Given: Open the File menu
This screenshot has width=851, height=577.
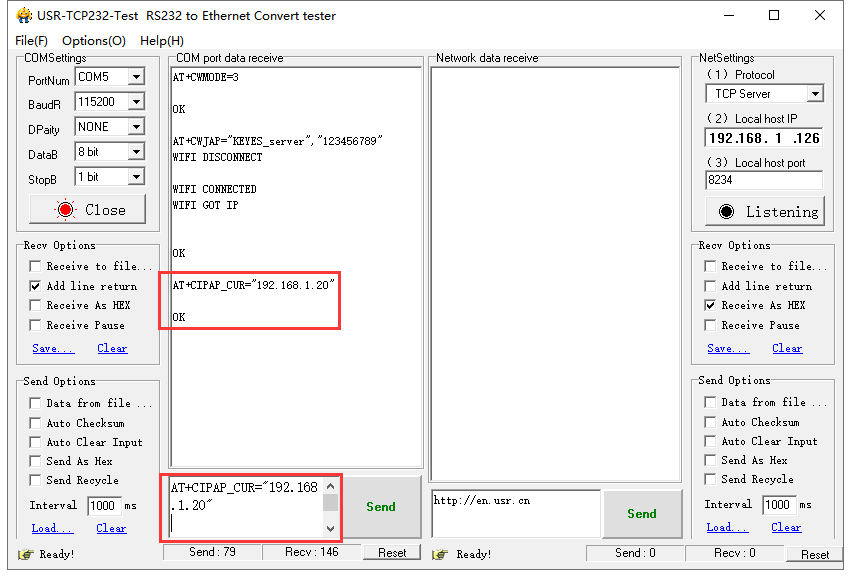Looking at the screenshot, I should (x=31, y=41).
